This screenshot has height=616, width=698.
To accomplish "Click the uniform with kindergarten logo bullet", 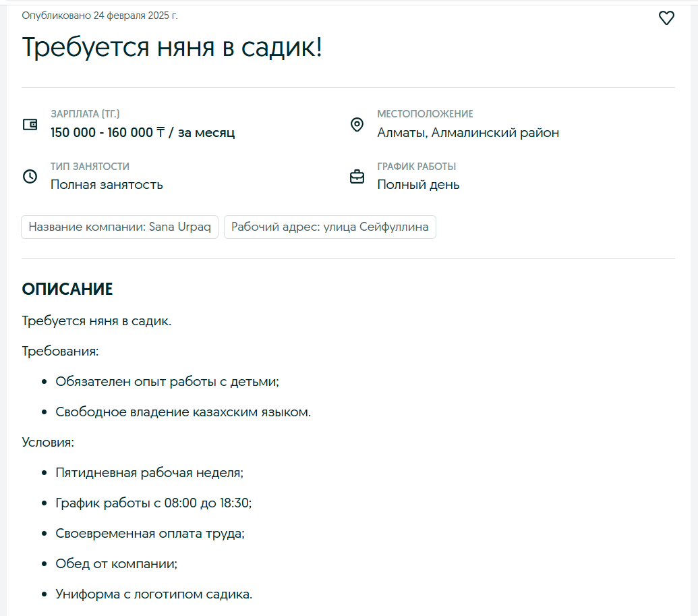I will click(154, 594).
